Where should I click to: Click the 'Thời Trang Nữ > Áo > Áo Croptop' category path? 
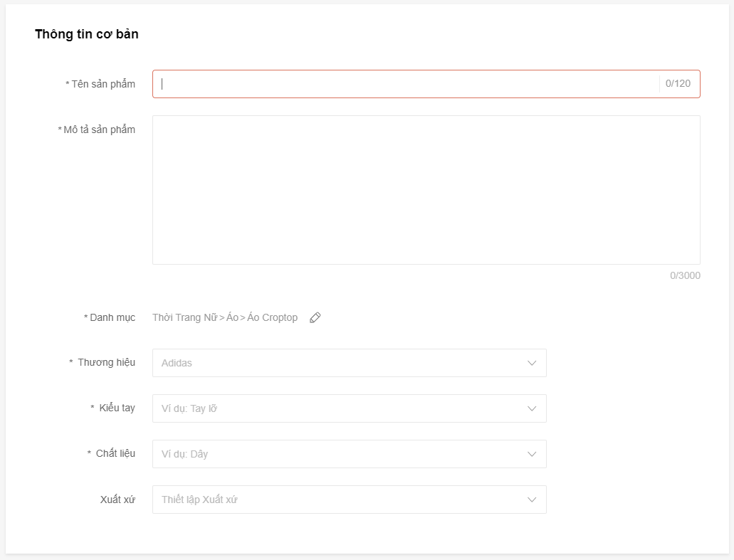point(225,317)
